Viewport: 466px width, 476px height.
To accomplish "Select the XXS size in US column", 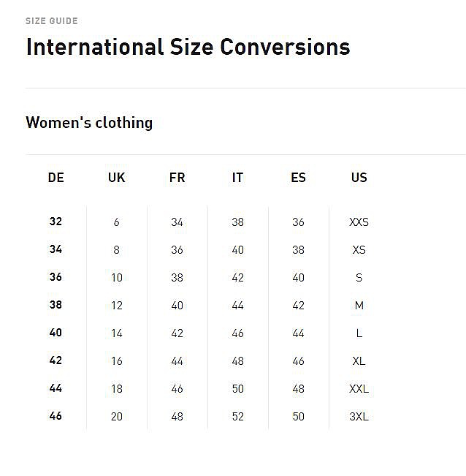I will 359,222.
